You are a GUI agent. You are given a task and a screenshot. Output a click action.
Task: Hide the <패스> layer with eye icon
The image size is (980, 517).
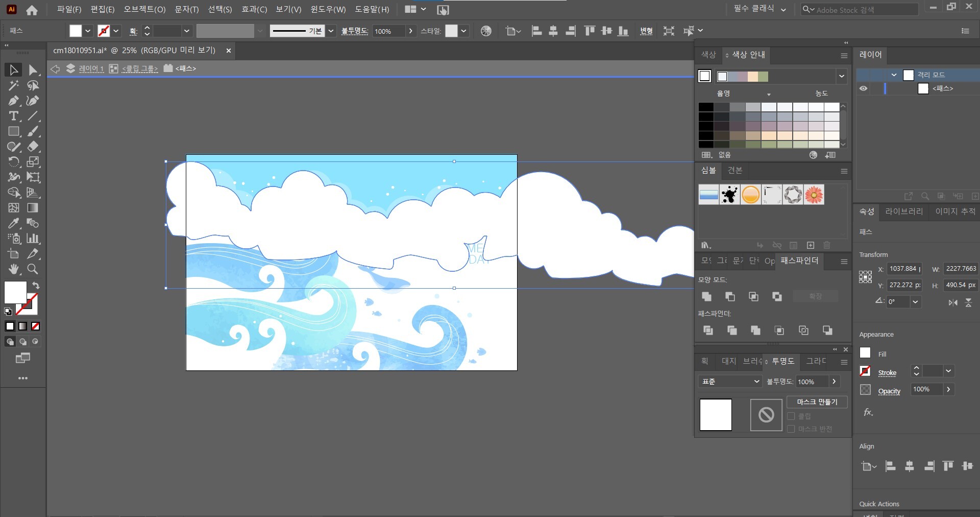pyautogui.click(x=863, y=88)
